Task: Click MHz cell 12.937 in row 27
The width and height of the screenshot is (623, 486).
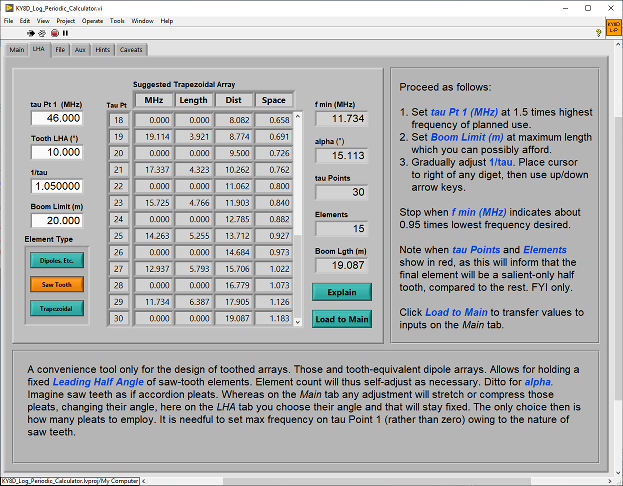Action: tap(154, 269)
